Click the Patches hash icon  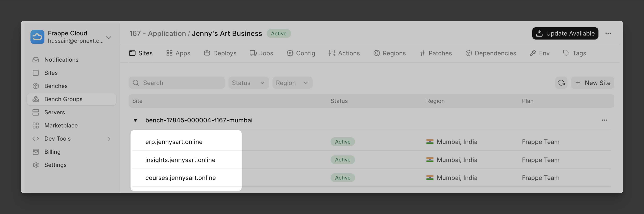click(422, 53)
